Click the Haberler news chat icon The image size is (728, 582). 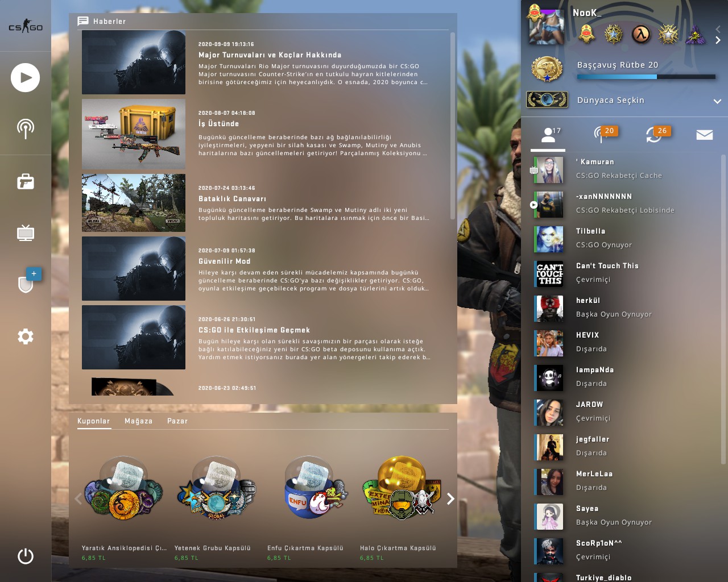83,21
